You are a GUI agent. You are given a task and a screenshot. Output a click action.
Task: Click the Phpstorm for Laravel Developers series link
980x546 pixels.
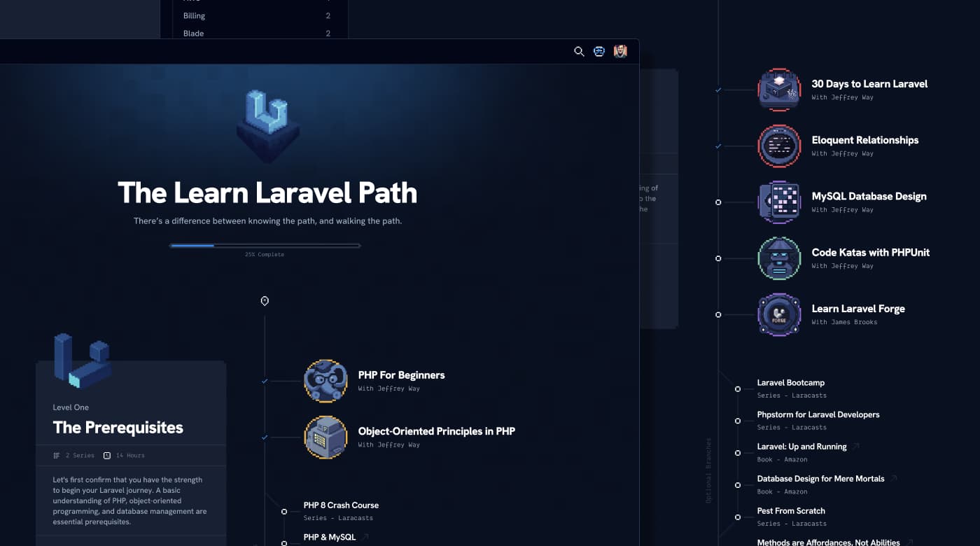click(x=818, y=414)
